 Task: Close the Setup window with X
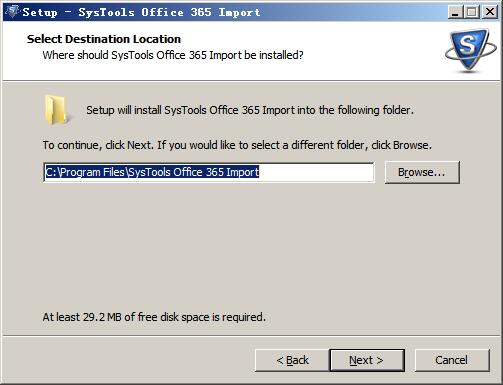coord(490,12)
